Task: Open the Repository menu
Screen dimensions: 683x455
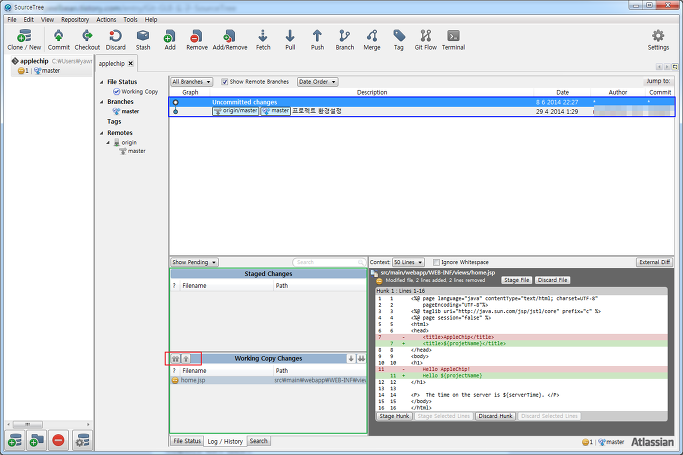Action: [75, 20]
